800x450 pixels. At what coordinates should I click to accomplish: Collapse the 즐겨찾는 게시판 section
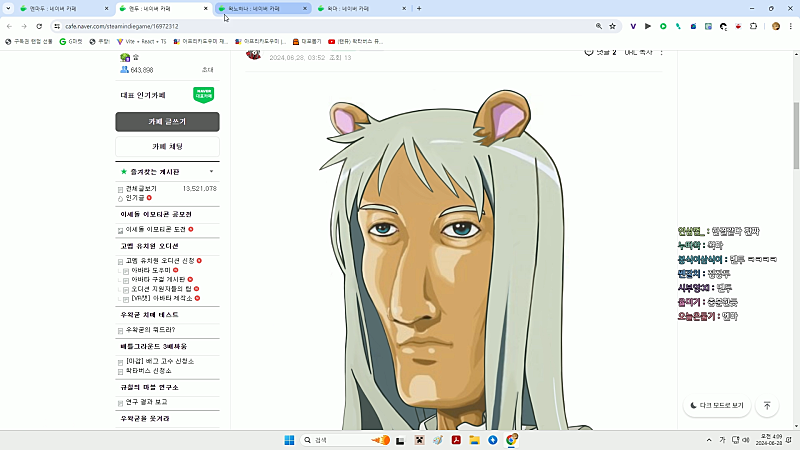(211, 171)
